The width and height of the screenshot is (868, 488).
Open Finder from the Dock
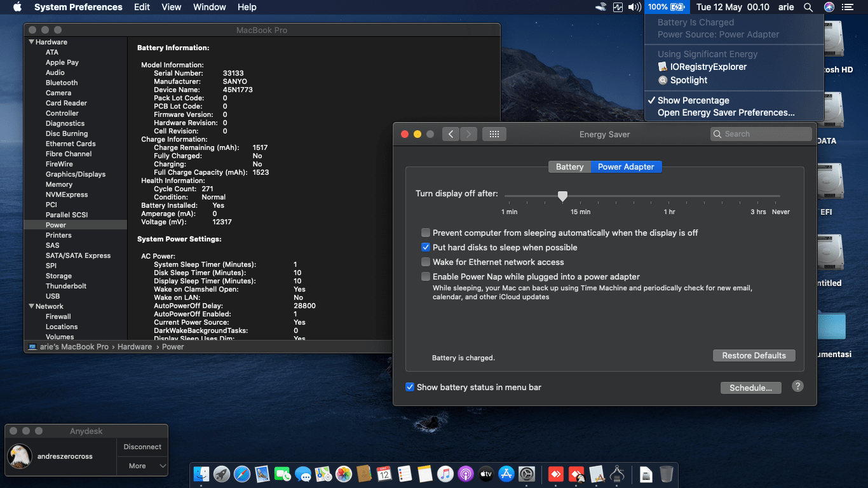coord(201,474)
